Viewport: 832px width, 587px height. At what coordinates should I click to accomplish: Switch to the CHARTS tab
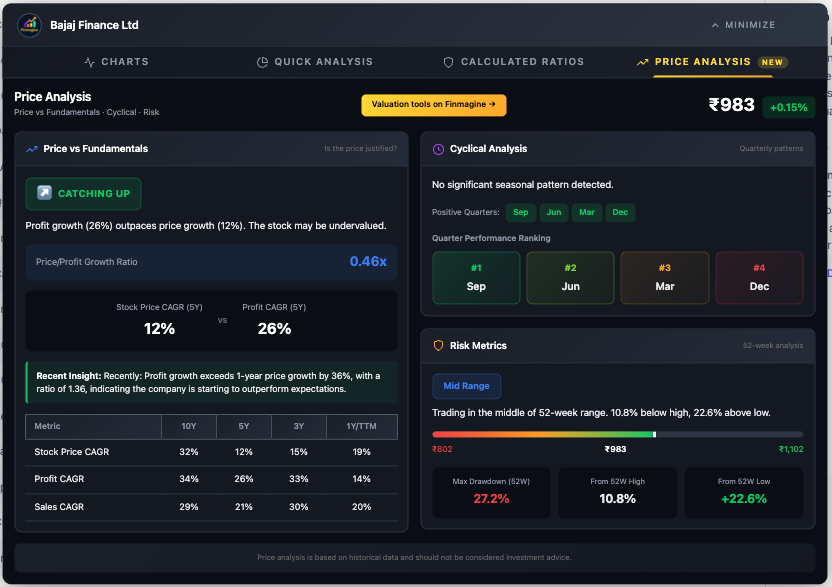click(x=116, y=61)
